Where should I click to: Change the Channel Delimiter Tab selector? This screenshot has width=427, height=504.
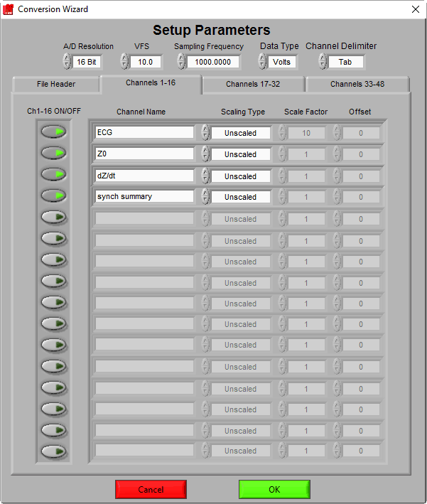tap(345, 62)
